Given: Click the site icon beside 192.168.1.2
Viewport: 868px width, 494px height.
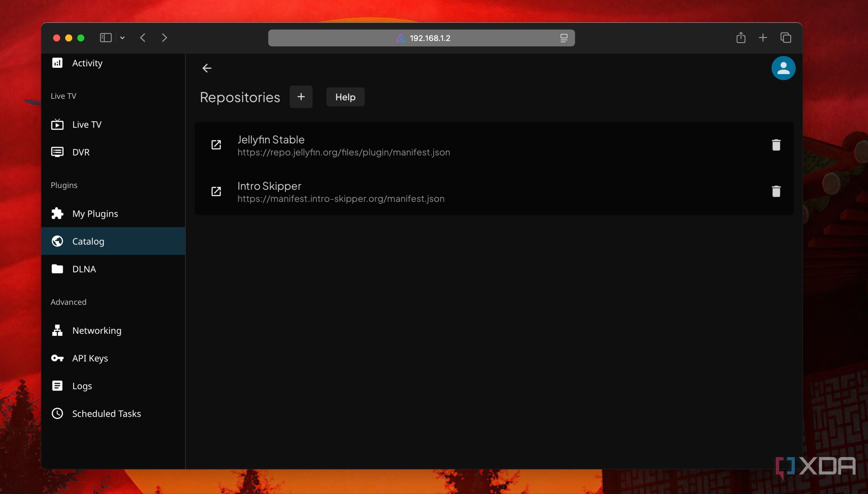Looking at the screenshot, I should click(x=401, y=38).
